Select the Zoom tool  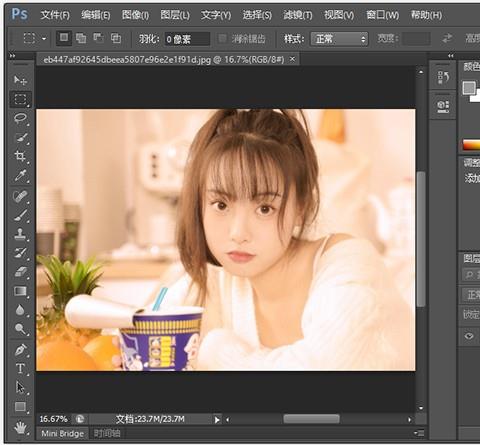click(x=20, y=329)
